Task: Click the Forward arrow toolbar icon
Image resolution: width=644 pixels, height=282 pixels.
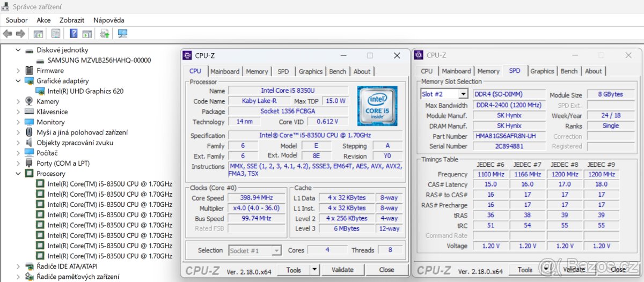Action: (20, 34)
